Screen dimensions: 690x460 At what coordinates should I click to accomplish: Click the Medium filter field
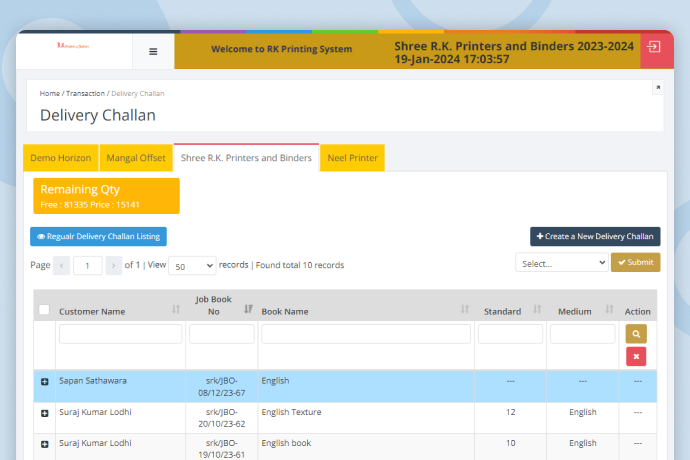click(583, 334)
